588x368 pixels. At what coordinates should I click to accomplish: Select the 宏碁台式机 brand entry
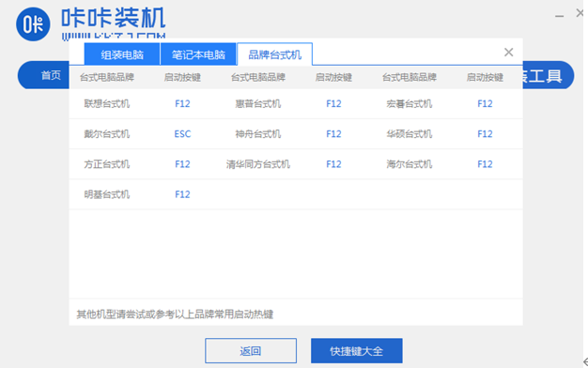(x=410, y=104)
